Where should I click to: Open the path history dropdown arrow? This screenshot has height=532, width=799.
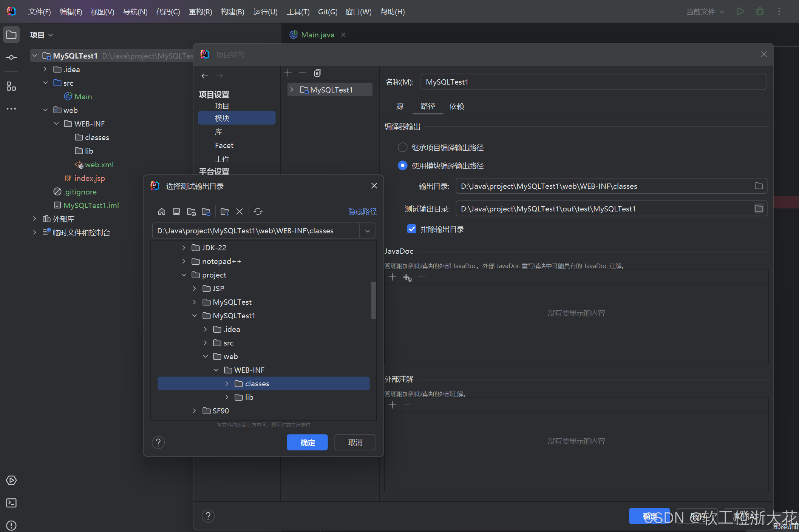(x=367, y=231)
